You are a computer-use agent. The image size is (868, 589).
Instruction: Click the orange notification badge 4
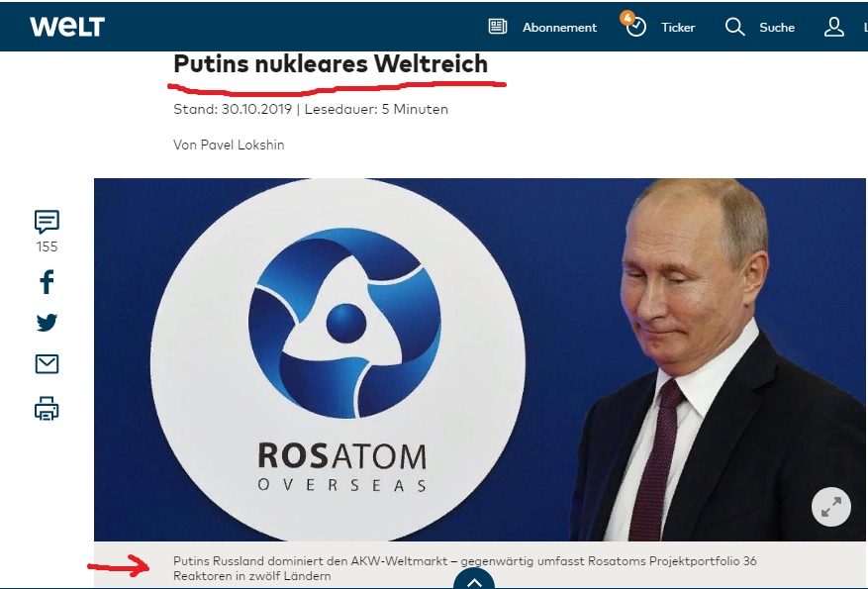coord(627,17)
